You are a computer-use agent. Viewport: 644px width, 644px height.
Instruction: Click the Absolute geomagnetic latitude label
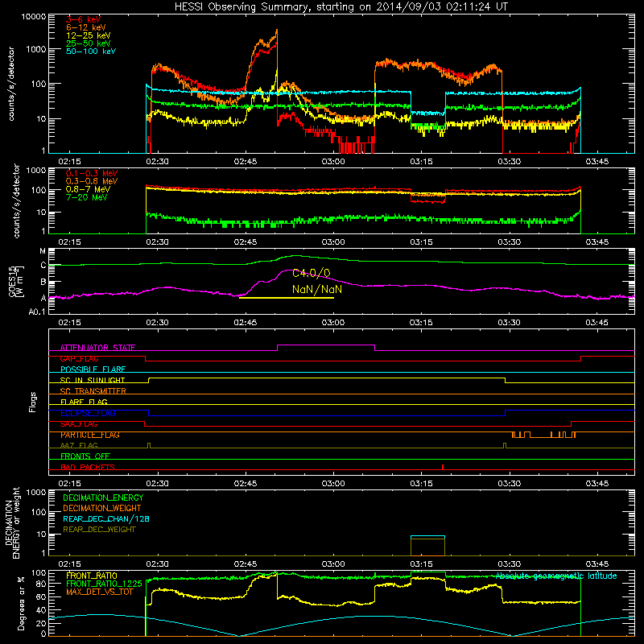(x=556, y=576)
